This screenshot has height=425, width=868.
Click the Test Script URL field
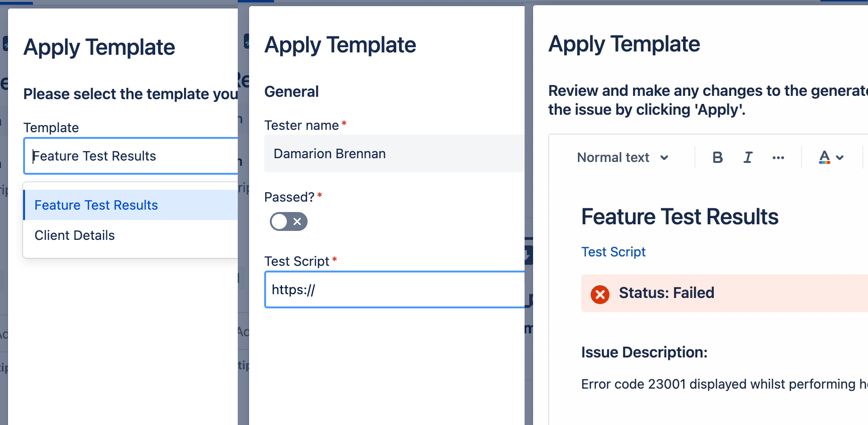394,289
